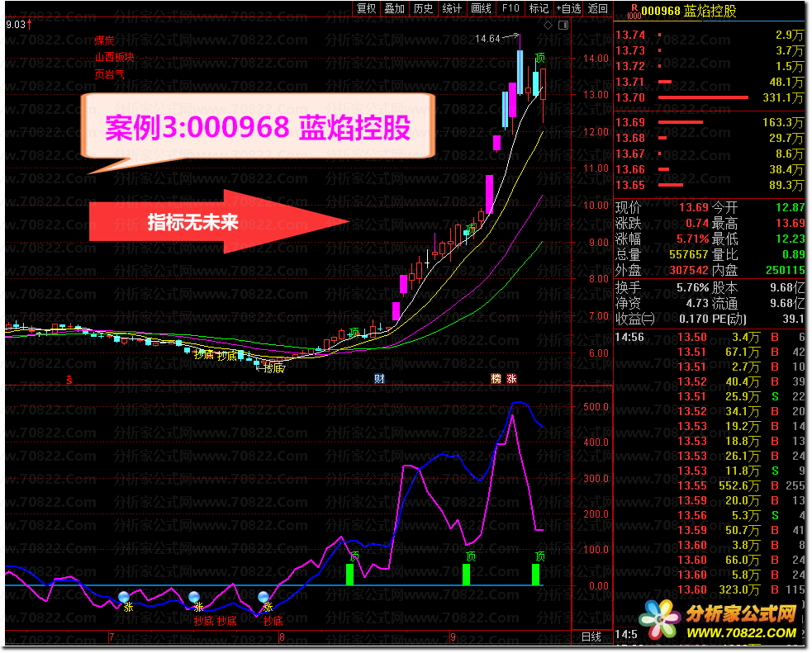This screenshot has height=653, width=812.
Task: Click the 14.00 price axis label
Action: (596, 59)
